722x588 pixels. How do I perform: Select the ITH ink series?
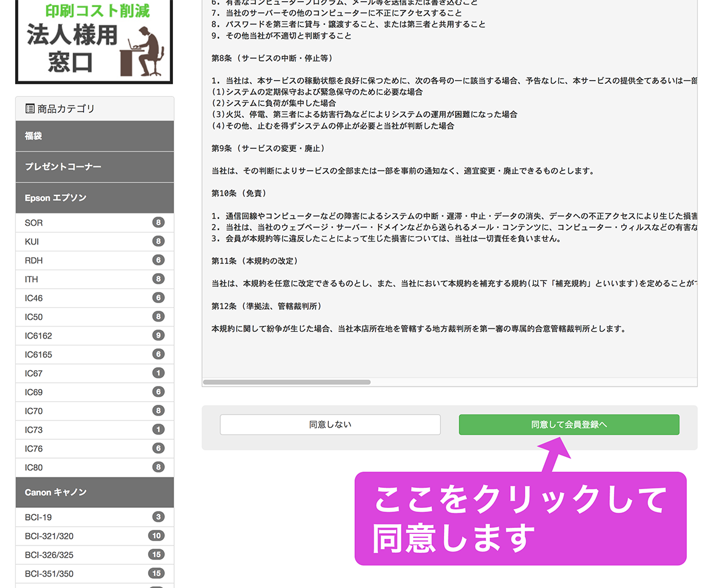point(33,279)
